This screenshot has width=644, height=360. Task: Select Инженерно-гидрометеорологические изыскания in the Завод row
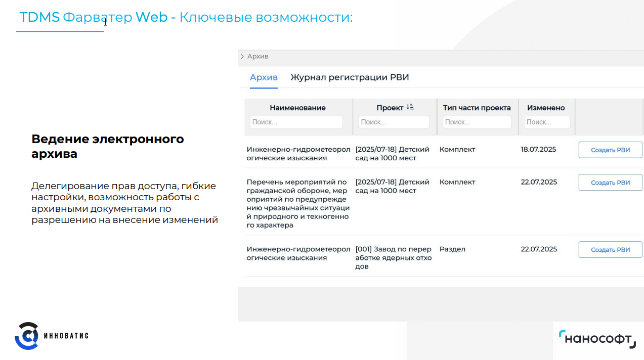coord(298,253)
